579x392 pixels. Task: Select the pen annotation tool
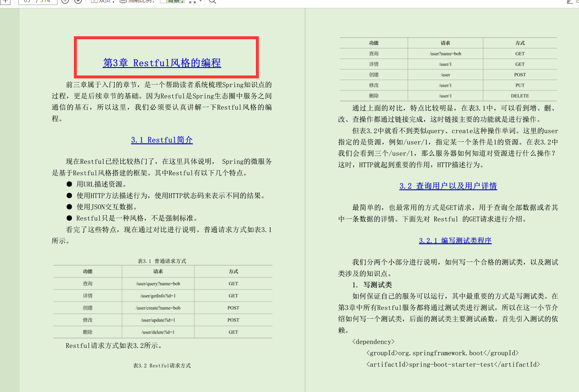tap(570, 2)
